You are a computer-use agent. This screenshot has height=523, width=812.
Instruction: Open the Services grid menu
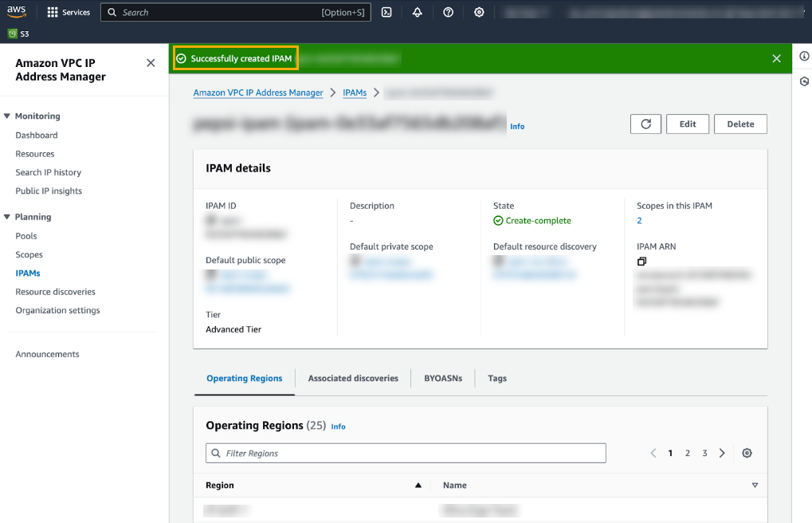pyautogui.click(x=69, y=13)
